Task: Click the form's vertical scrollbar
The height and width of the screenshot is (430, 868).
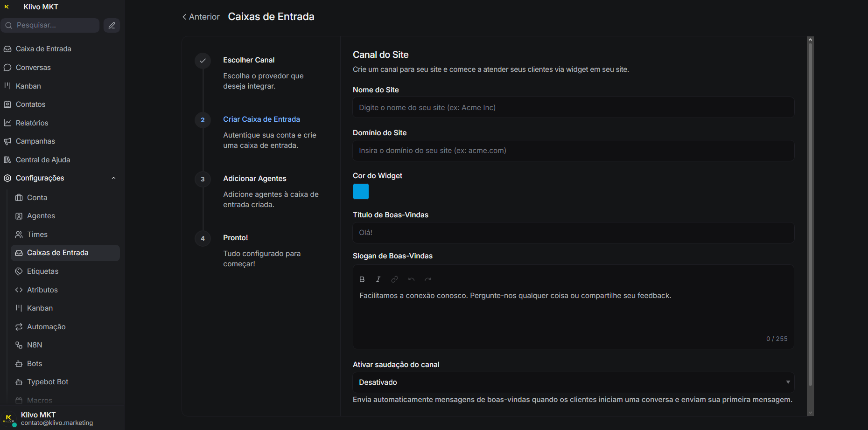Action: (x=810, y=215)
